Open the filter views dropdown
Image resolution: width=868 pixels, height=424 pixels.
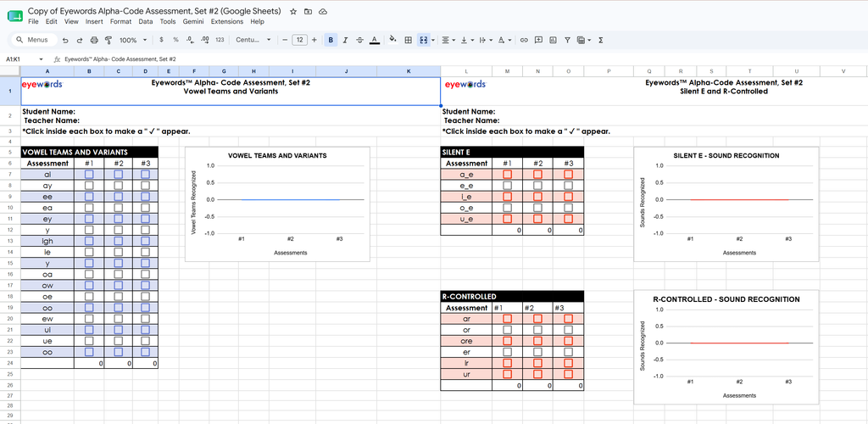[583, 40]
